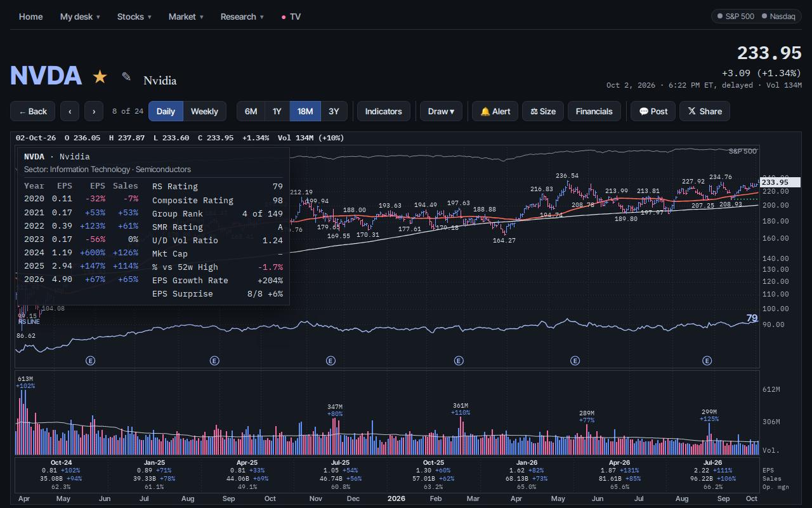Toggle S&P 500 index indicator
The height and width of the screenshot is (508, 812).
tap(736, 17)
